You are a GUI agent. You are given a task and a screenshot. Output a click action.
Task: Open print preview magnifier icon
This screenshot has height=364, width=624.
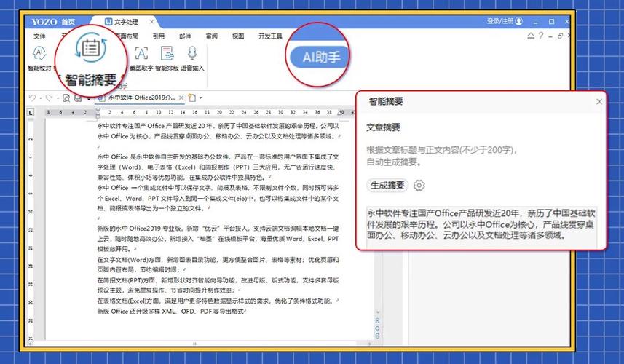pos(66,98)
